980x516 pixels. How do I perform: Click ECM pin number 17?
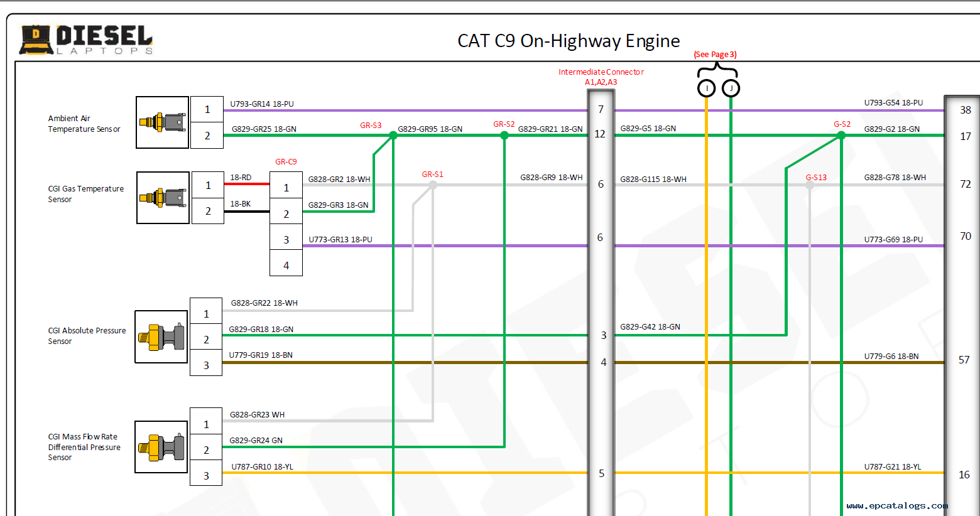pos(966,136)
